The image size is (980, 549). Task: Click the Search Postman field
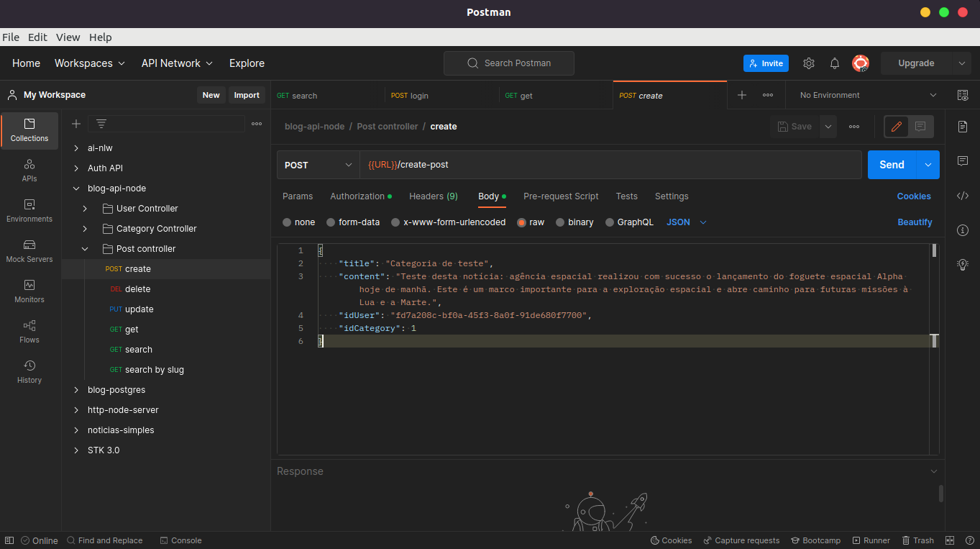(509, 63)
